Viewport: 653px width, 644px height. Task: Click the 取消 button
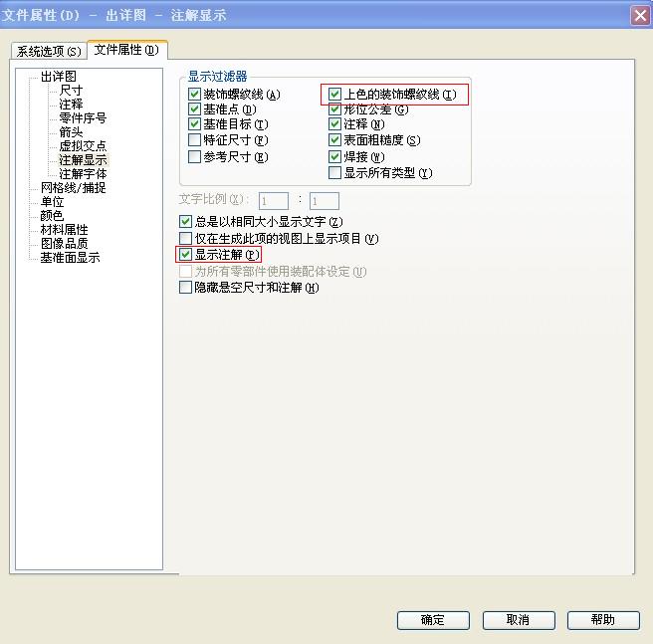pos(519,620)
